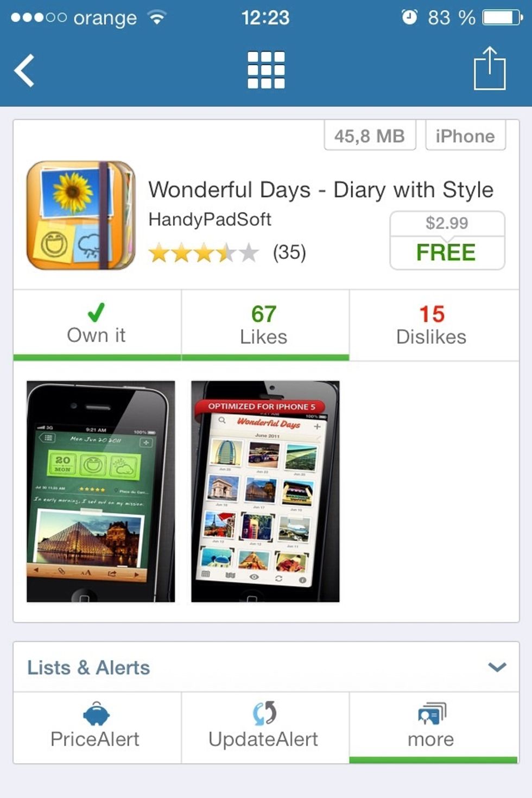Toggle the 67 Likes button
The width and height of the screenshot is (532, 798).
[x=265, y=325]
